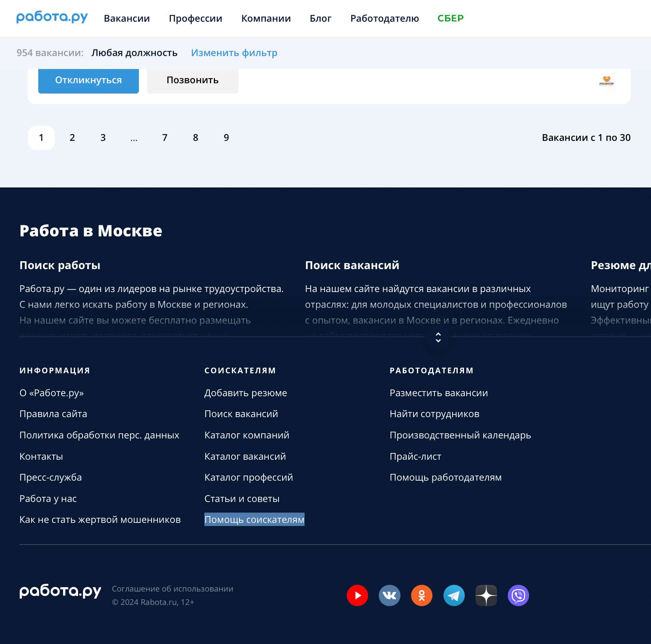
Task: Open highlighted Помощь соискателям link
Action: point(254,520)
